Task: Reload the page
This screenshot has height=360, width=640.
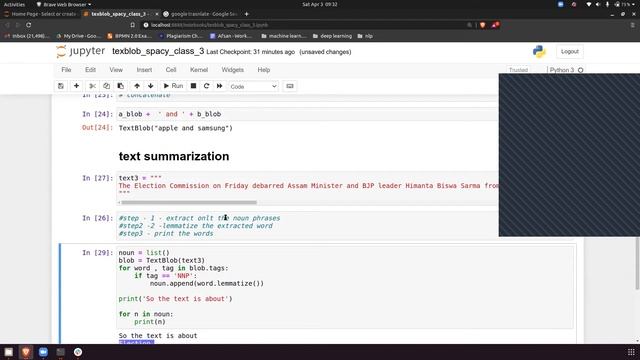Action: [29, 25]
